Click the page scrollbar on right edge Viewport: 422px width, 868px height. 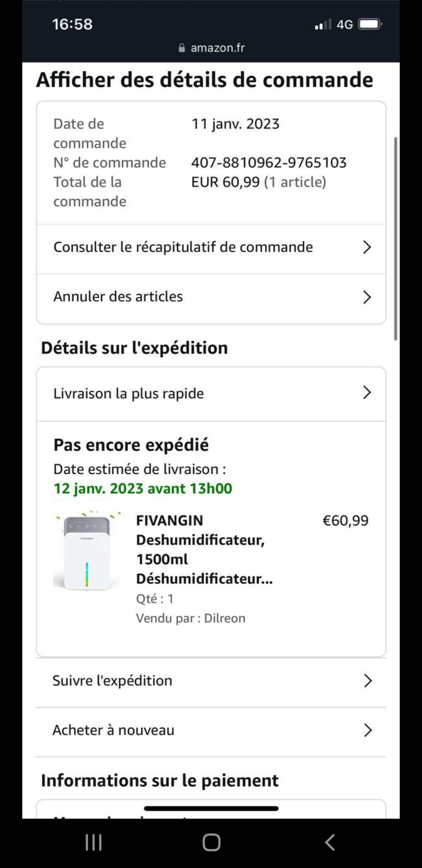point(395,239)
